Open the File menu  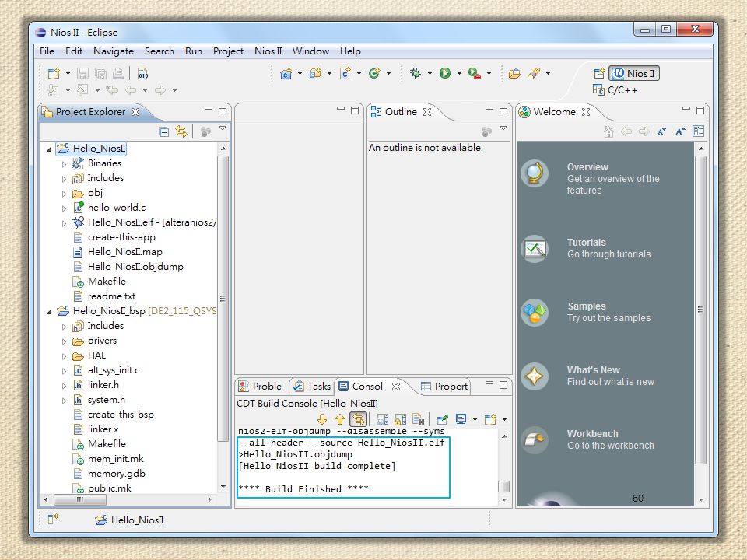[47, 51]
